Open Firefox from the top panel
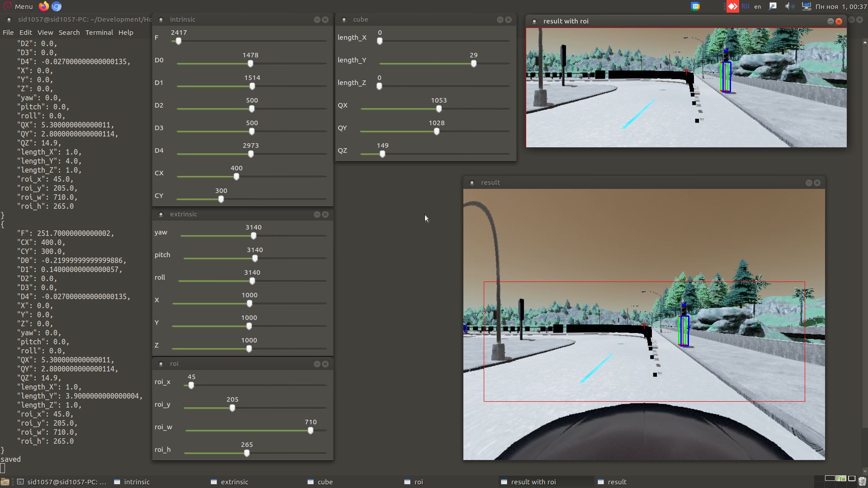 pos(44,6)
